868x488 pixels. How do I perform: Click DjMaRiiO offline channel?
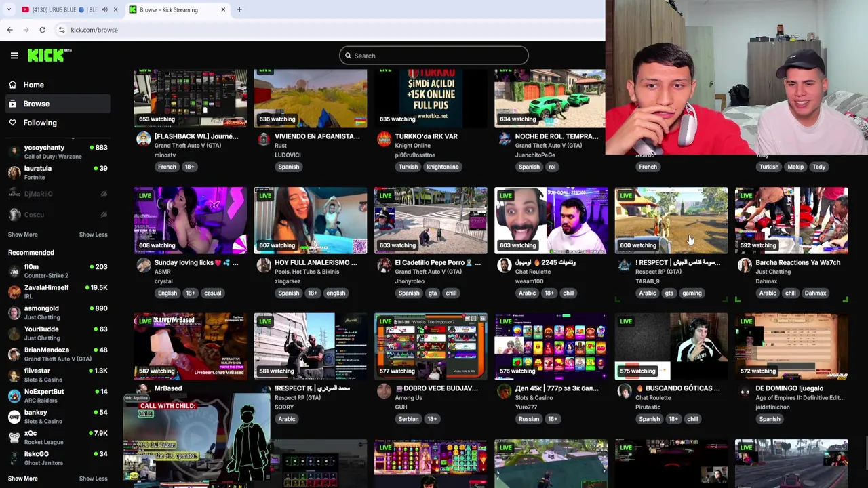coord(58,194)
